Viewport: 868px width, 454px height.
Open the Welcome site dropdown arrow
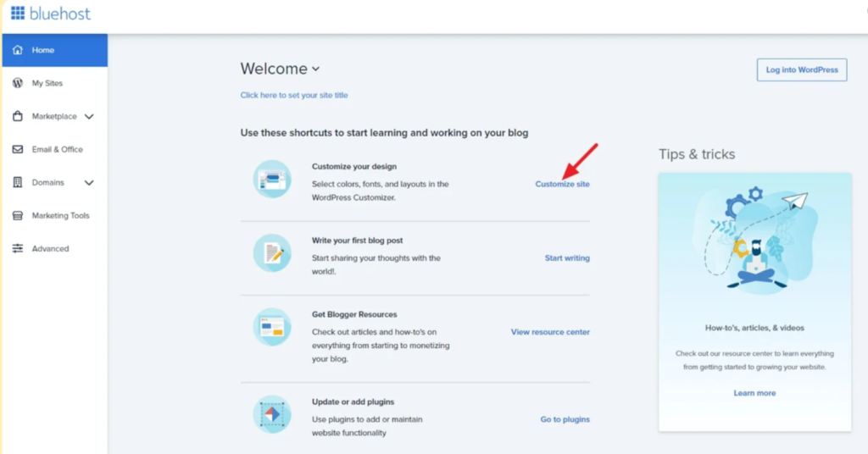315,69
